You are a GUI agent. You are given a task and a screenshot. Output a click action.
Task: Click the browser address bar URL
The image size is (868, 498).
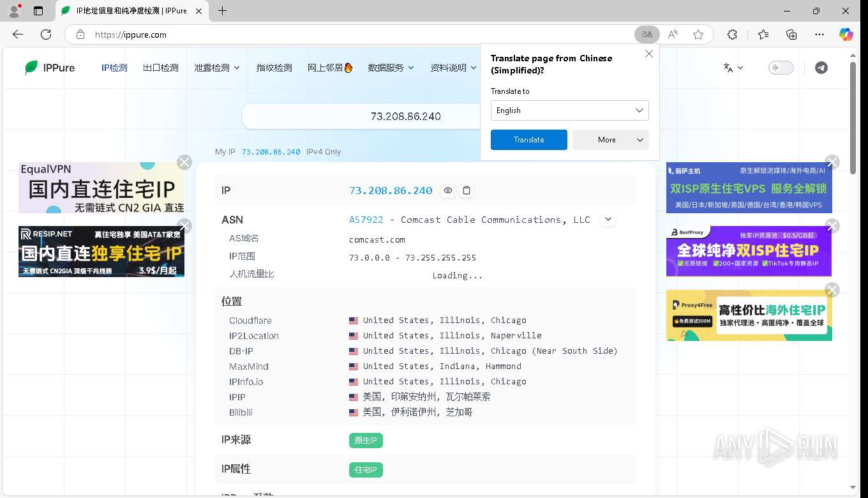pos(131,34)
